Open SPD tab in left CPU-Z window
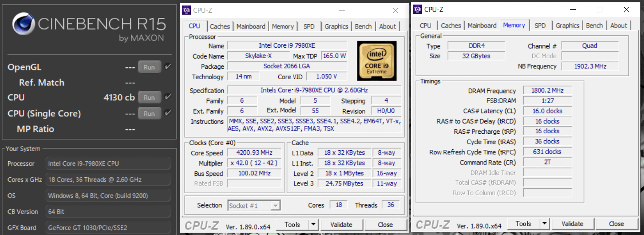Image resolution: width=644 pixels, height=235 pixels. [309, 27]
